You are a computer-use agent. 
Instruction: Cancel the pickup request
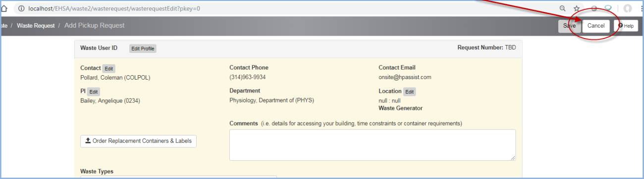(596, 26)
